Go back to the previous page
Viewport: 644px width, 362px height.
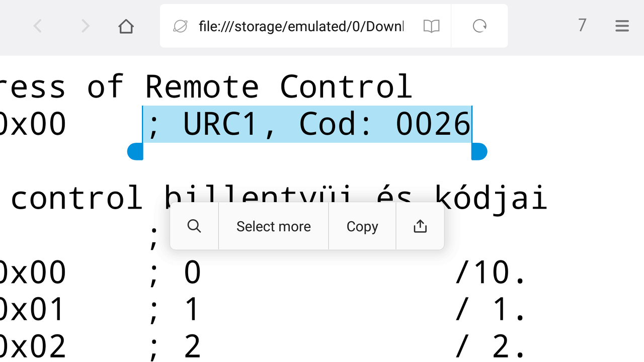37,26
